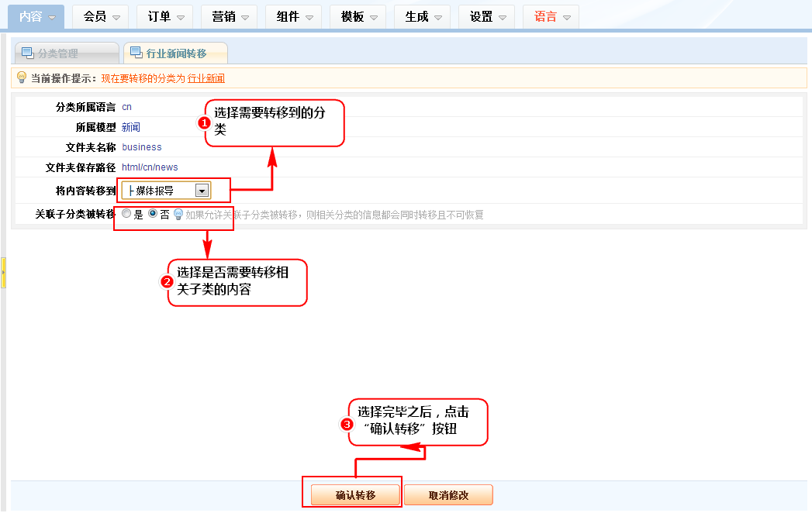
Task: Select the 否 radio for 关联子分类被转移
Action: (x=153, y=215)
